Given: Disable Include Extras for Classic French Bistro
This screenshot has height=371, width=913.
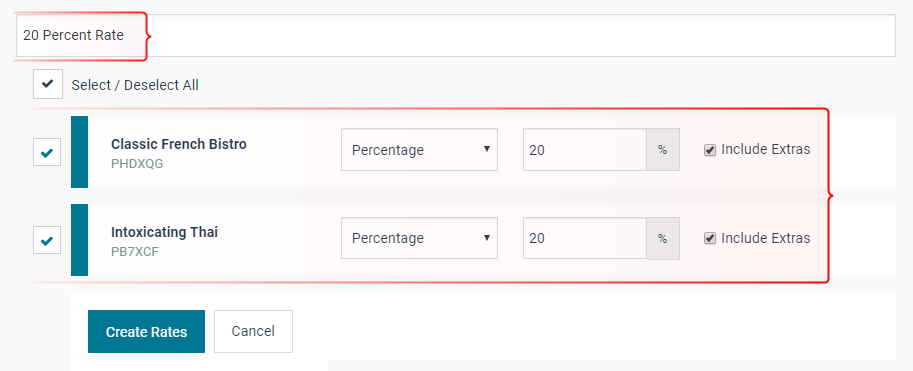Looking at the screenshot, I should click(710, 150).
